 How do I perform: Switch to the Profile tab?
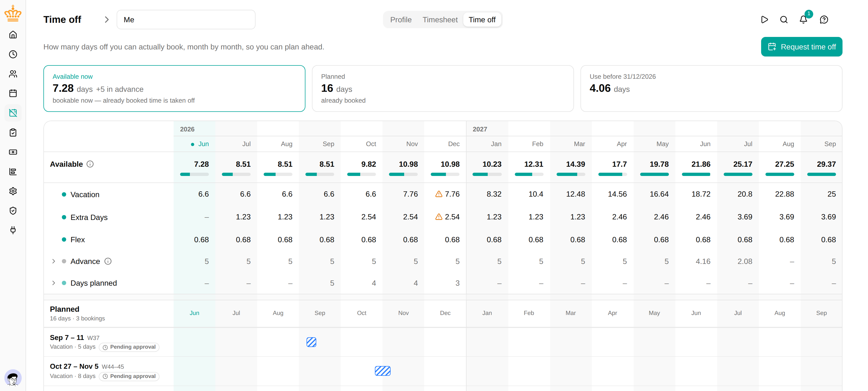click(x=401, y=20)
